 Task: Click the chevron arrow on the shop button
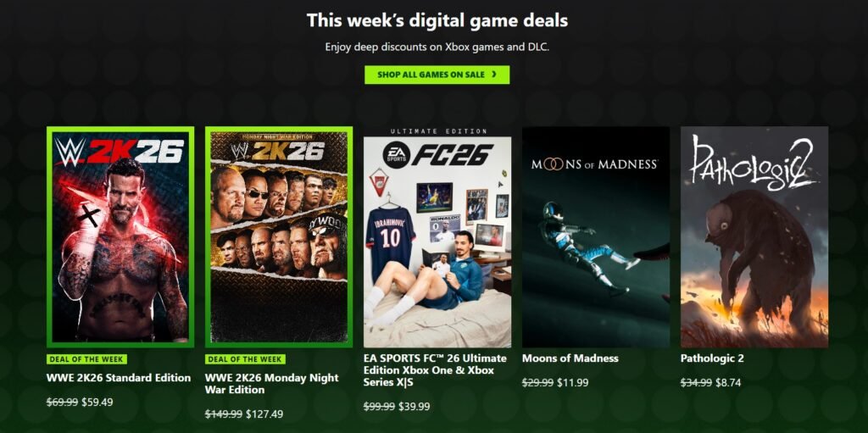click(493, 75)
